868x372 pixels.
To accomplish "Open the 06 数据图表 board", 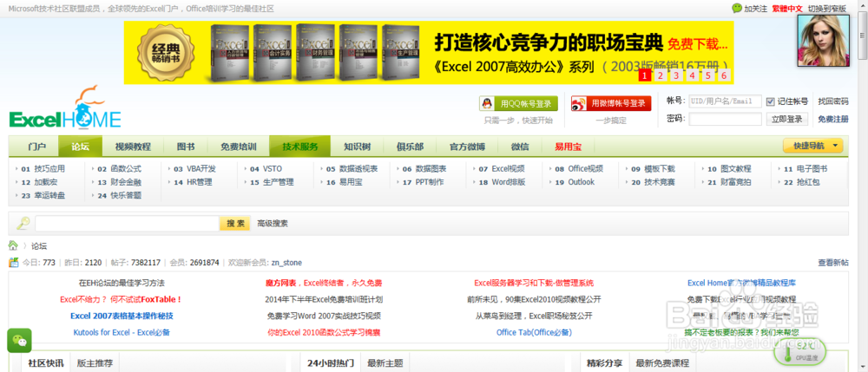I will click(x=424, y=168).
